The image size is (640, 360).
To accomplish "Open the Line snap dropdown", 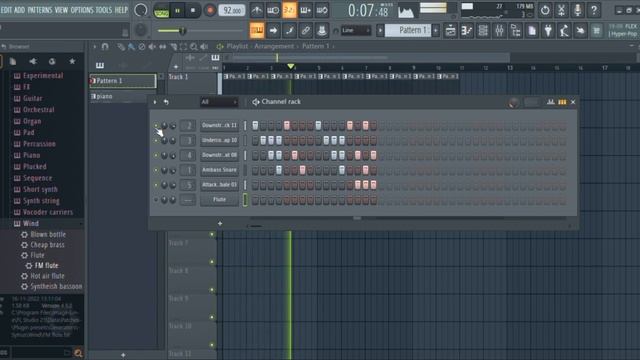I will (x=356, y=30).
